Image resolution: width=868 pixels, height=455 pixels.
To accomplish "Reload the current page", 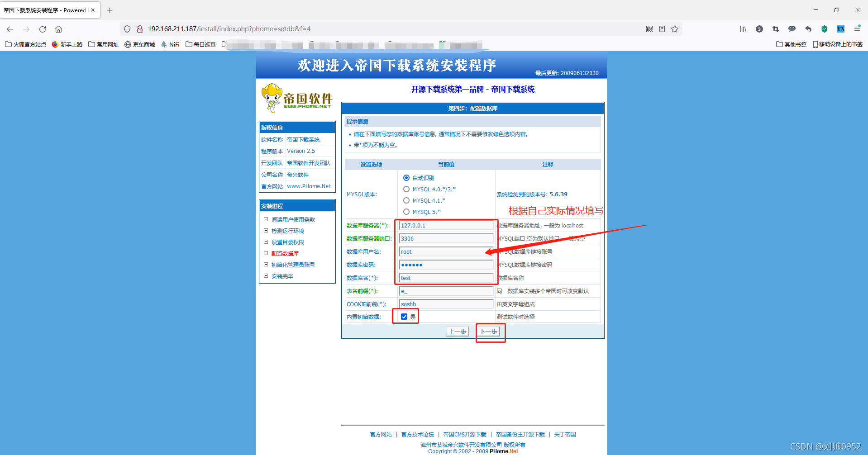I will (43, 29).
